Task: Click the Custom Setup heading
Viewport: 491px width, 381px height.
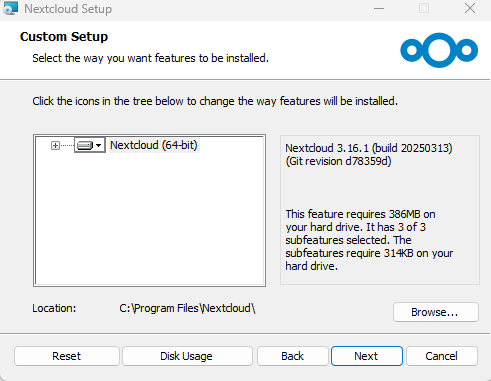Action: coord(64,37)
